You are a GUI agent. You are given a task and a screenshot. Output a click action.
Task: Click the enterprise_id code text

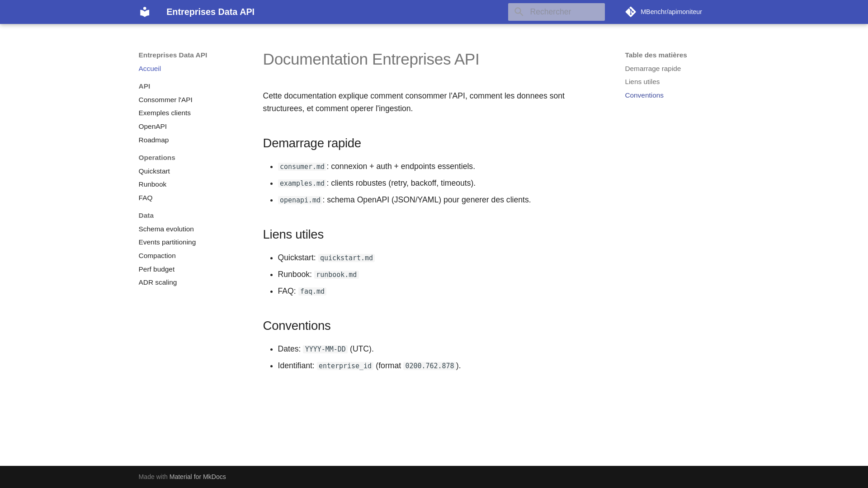pos(345,366)
